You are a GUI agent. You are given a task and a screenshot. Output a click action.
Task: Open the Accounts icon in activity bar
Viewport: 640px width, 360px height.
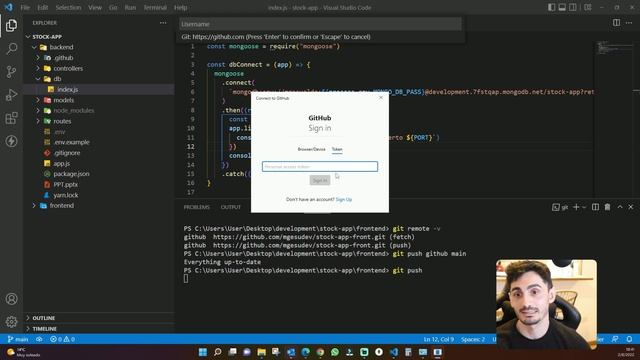pos(11,299)
